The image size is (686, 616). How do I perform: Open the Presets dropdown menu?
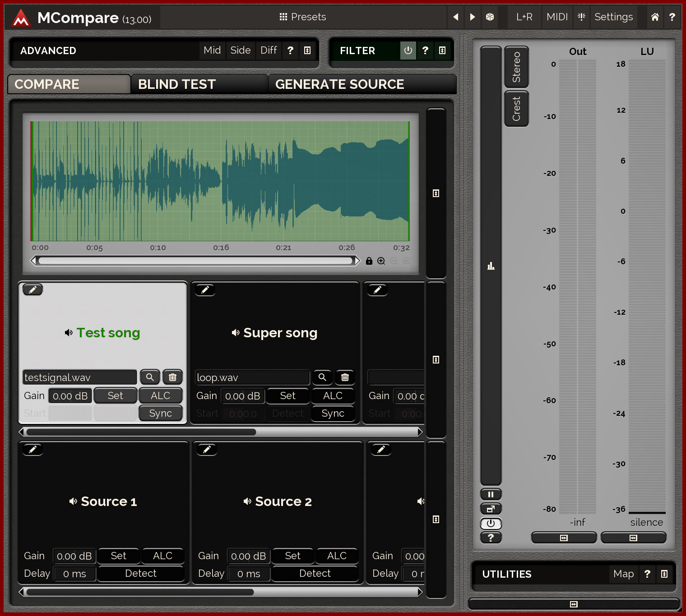point(302,17)
